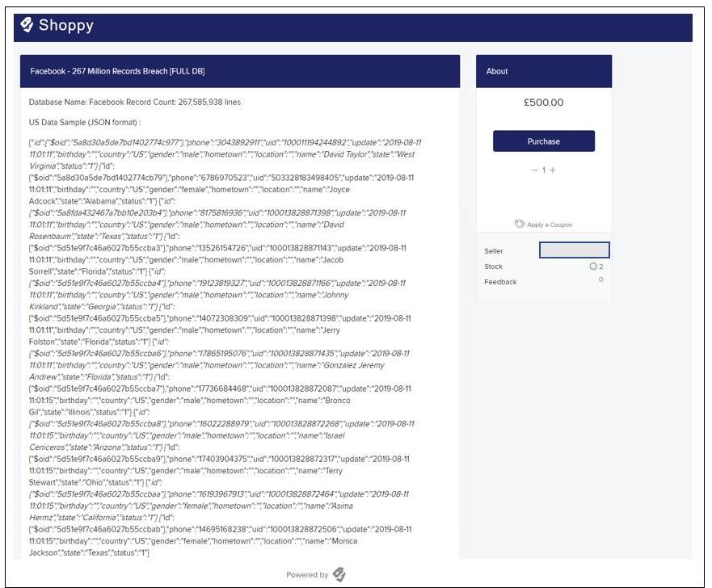This screenshot has height=588, width=712.
Task: Open the Apply a Coupon link
Action: pyautogui.click(x=550, y=225)
